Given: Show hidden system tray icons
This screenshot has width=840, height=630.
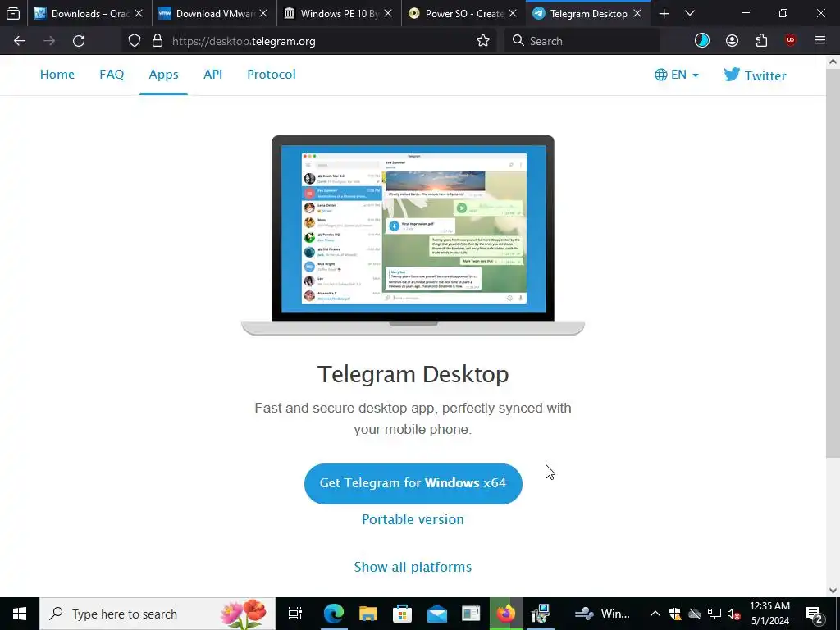Looking at the screenshot, I should coord(655,614).
